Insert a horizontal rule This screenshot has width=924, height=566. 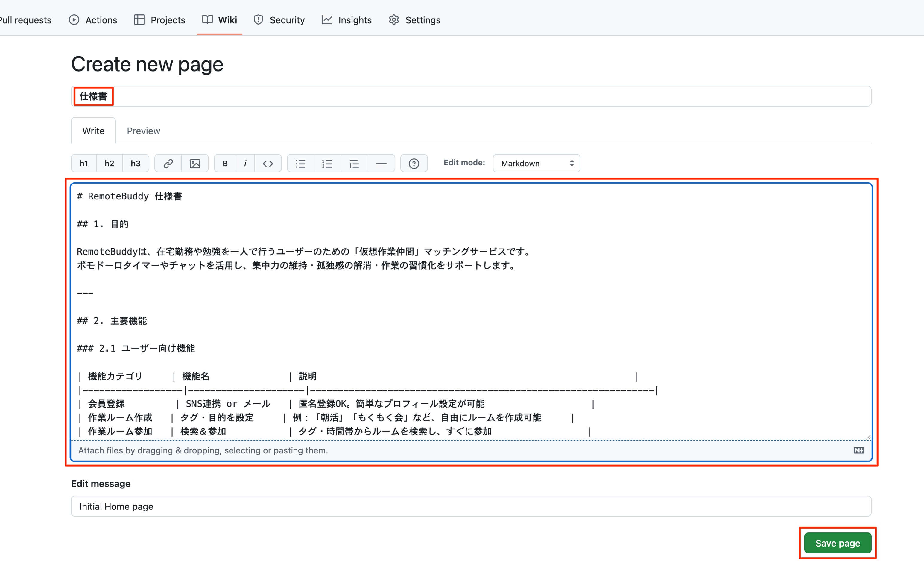pyautogui.click(x=382, y=163)
